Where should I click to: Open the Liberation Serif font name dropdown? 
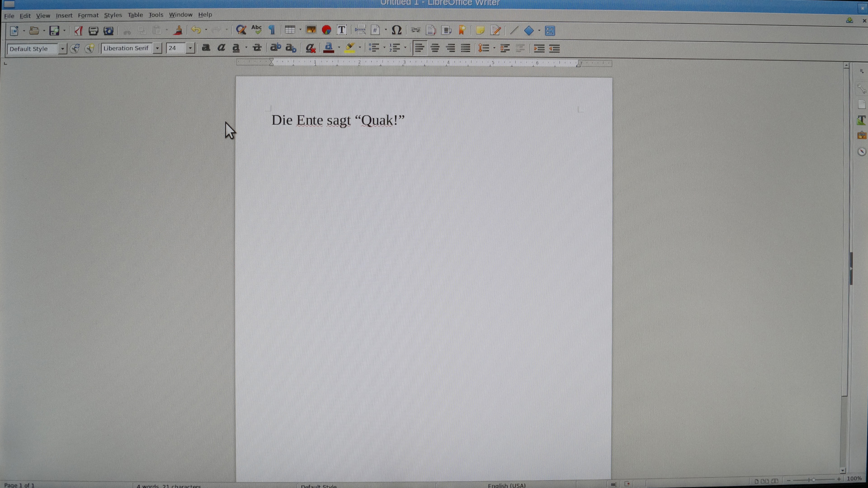(x=157, y=48)
